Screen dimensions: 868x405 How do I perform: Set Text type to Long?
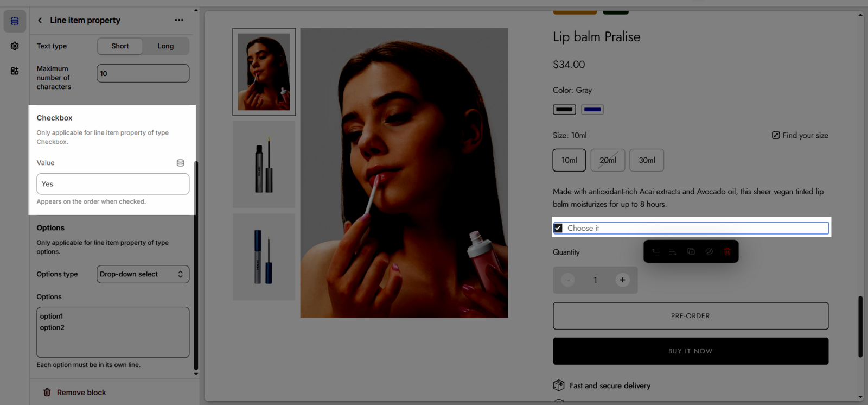pos(165,46)
